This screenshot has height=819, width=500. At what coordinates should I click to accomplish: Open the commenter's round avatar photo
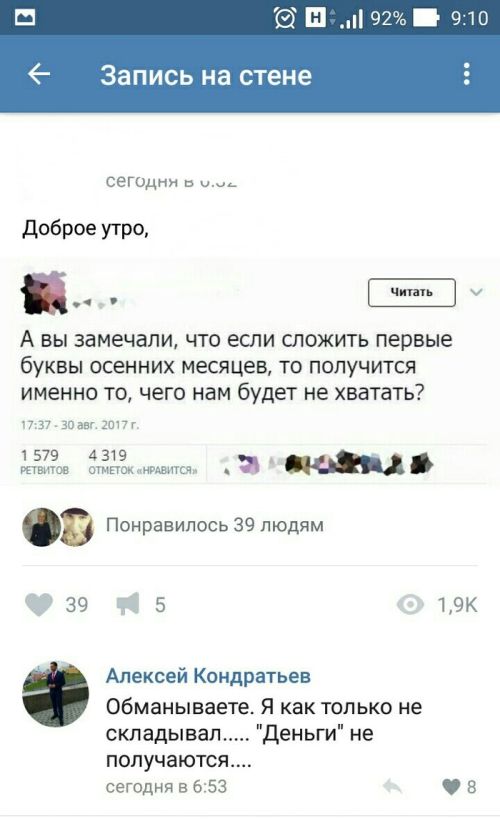coord(55,694)
